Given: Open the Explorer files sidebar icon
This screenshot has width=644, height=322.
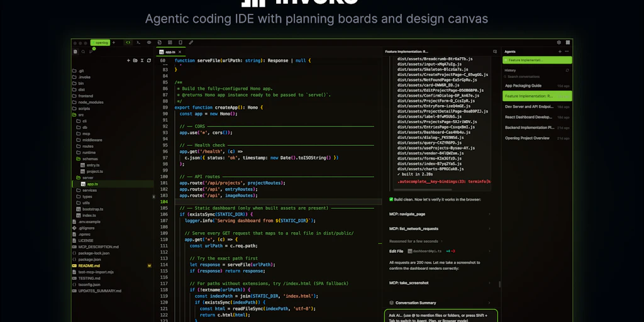Looking at the screenshot, I should (75, 52).
